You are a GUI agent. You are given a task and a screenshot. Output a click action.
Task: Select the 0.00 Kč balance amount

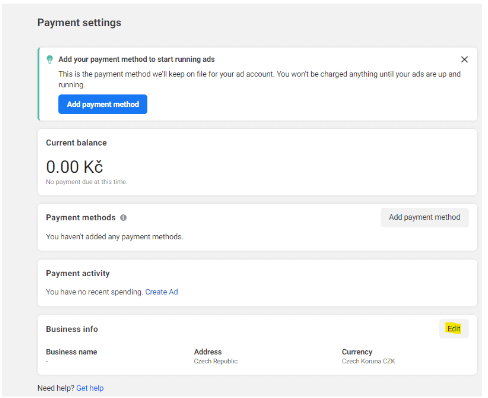coord(75,167)
